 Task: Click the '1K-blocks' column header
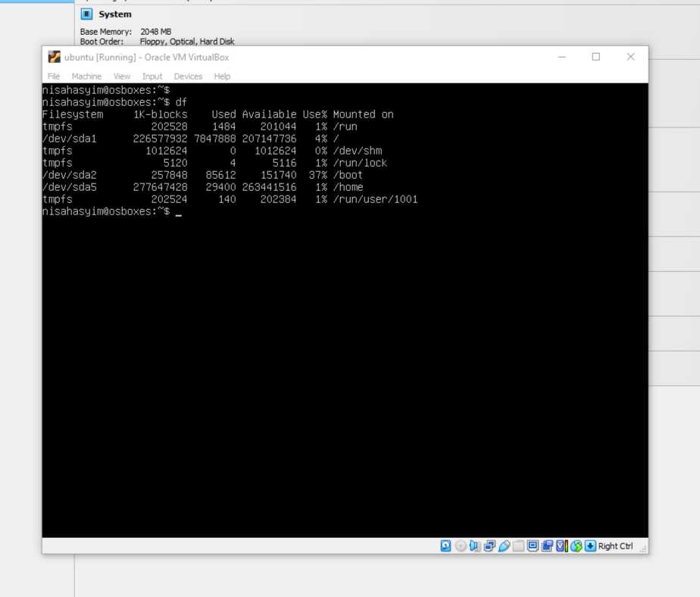tap(161, 114)
